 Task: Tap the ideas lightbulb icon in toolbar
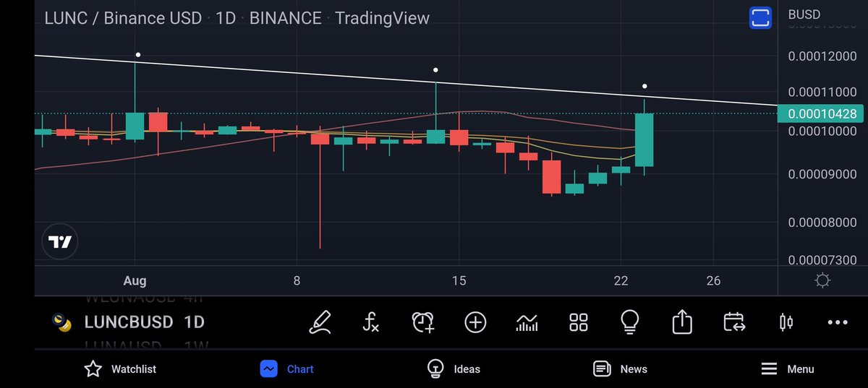pos(630,322)
